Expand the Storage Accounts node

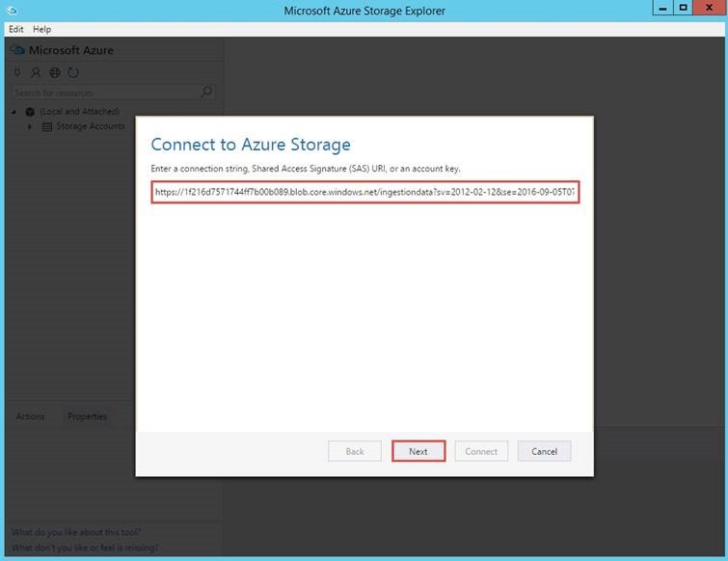pyautogui.click(x=30, y=126)
